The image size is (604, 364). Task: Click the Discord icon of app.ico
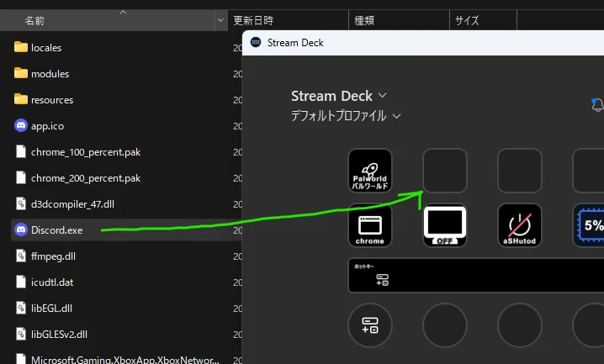click(21, 125)
